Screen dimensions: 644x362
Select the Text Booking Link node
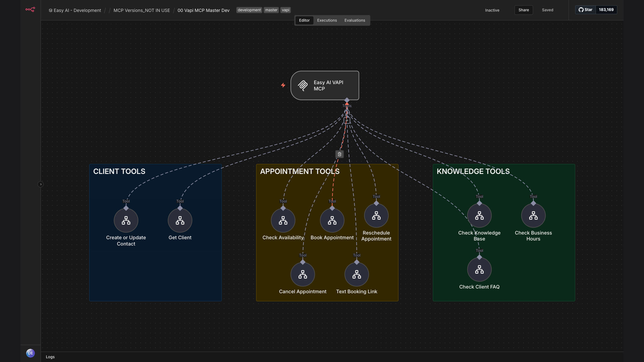(357, 274)
